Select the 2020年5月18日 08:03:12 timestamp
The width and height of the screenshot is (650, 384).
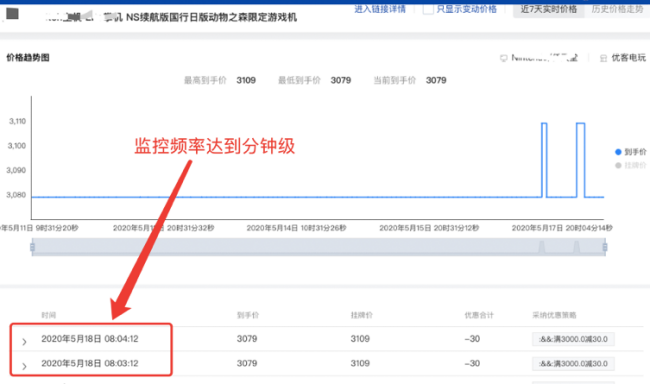coord(90,363)
